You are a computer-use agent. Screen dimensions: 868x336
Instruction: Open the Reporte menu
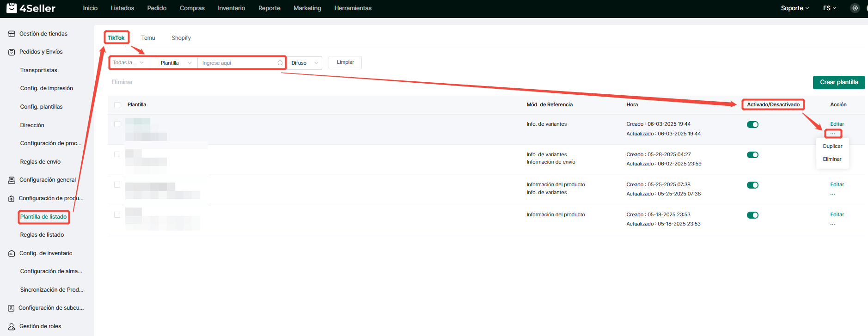pyautogui.click(x=269, y=8)
